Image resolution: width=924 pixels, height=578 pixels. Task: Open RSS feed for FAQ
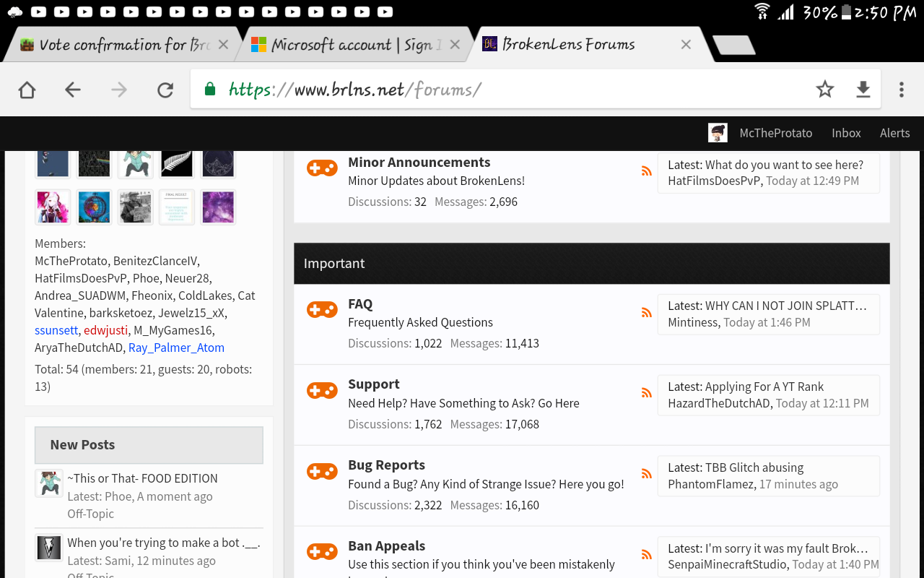tap(646, 313)
